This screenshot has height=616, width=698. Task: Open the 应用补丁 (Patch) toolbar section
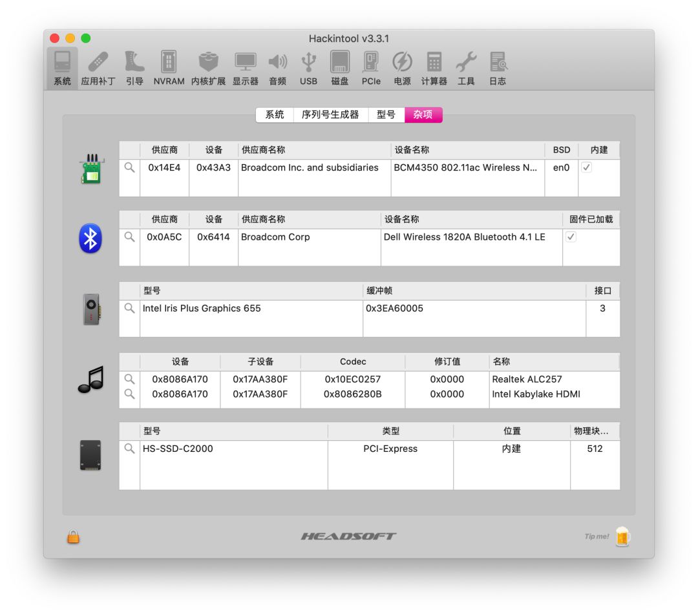click(x=98, y=68)
